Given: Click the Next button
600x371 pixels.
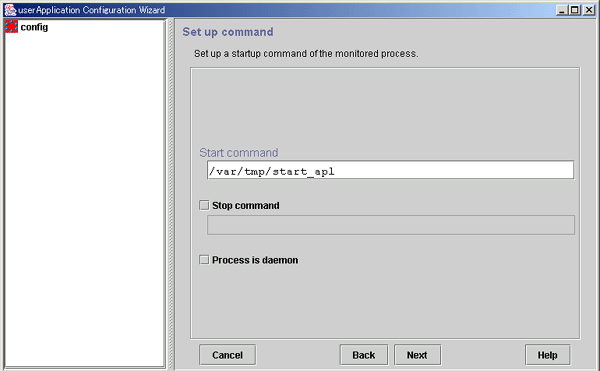Looking at the screenshot, I should [x=417, y=355].
